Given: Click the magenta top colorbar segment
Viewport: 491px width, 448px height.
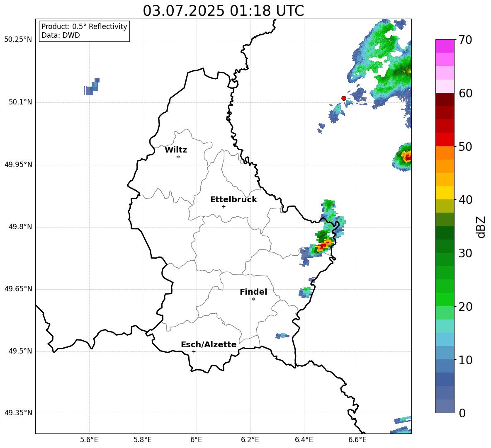Looking at the screenshot, I should tap(445, 46).
